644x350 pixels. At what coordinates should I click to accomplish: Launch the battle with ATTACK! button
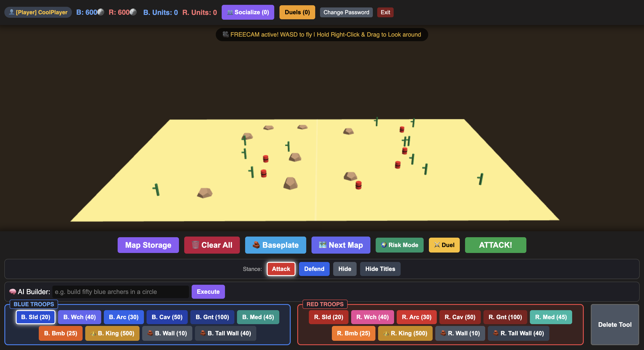pyautogui.click(x=495, y=245)
